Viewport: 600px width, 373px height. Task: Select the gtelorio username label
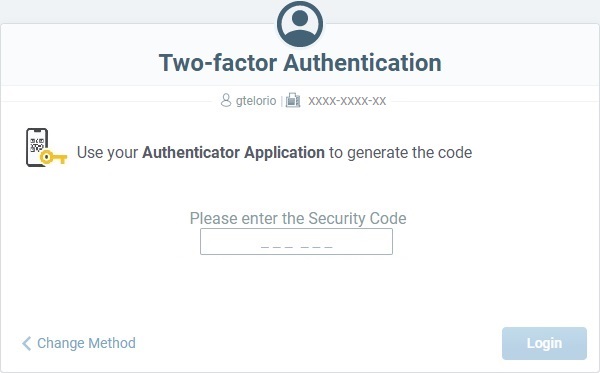(256, 101)
